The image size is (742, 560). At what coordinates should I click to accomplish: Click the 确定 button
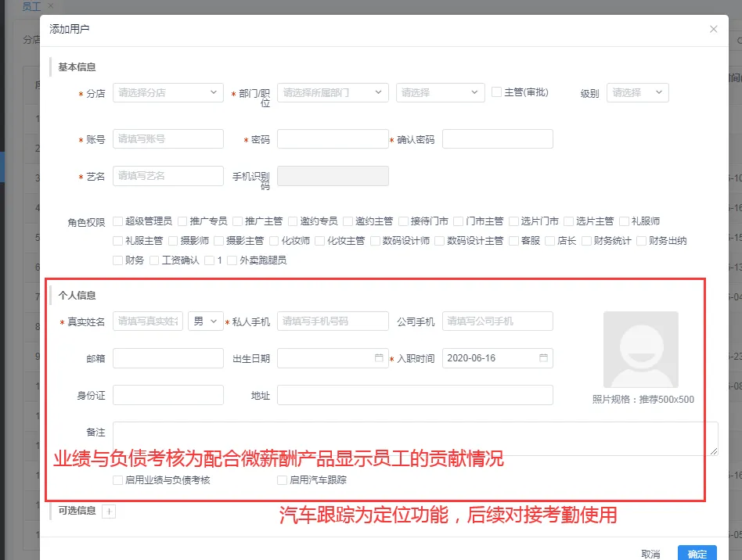click(697, 554)
